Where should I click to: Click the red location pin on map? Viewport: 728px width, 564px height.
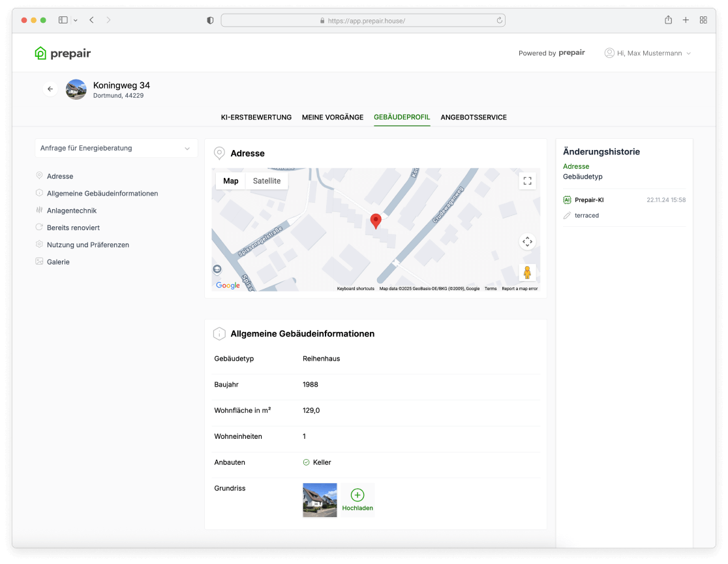tap(376, 222)
